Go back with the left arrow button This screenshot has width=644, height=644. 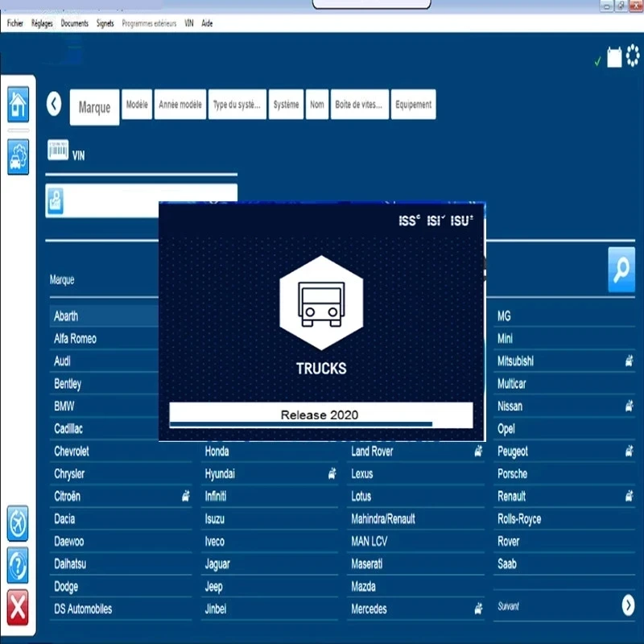click(x=54, y=104)
